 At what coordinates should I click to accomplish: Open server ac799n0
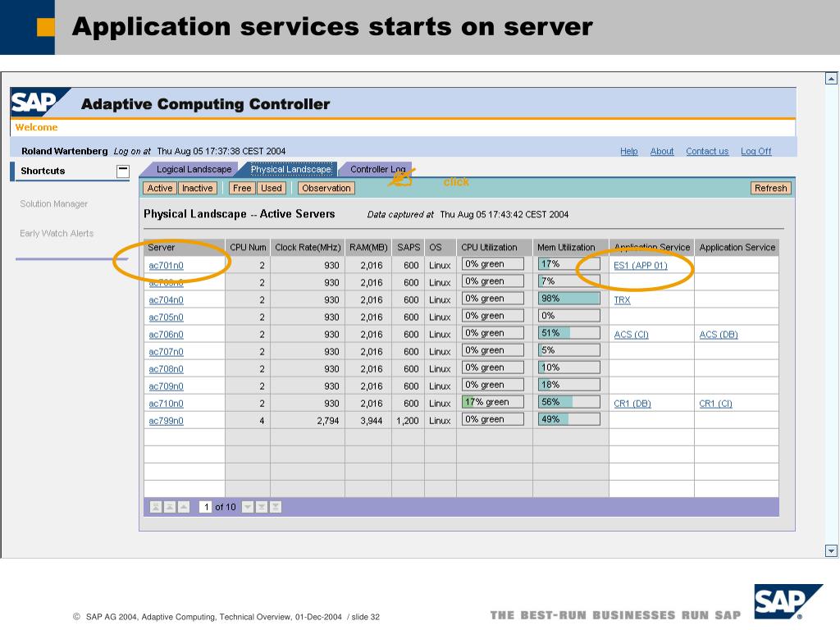tap(166, 421)
